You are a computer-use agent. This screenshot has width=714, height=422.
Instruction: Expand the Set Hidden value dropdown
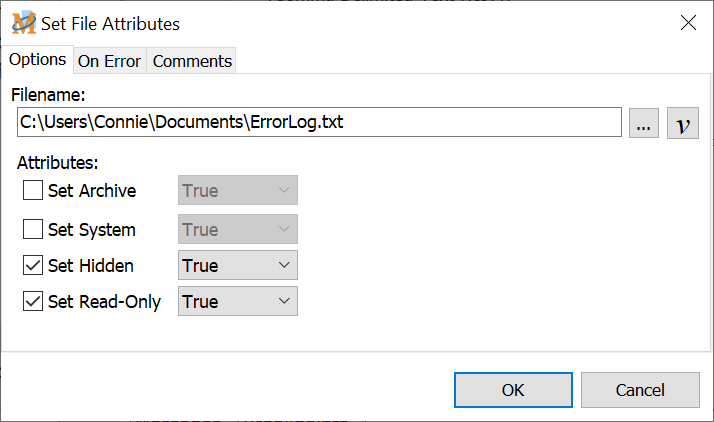tap(237, 266)
